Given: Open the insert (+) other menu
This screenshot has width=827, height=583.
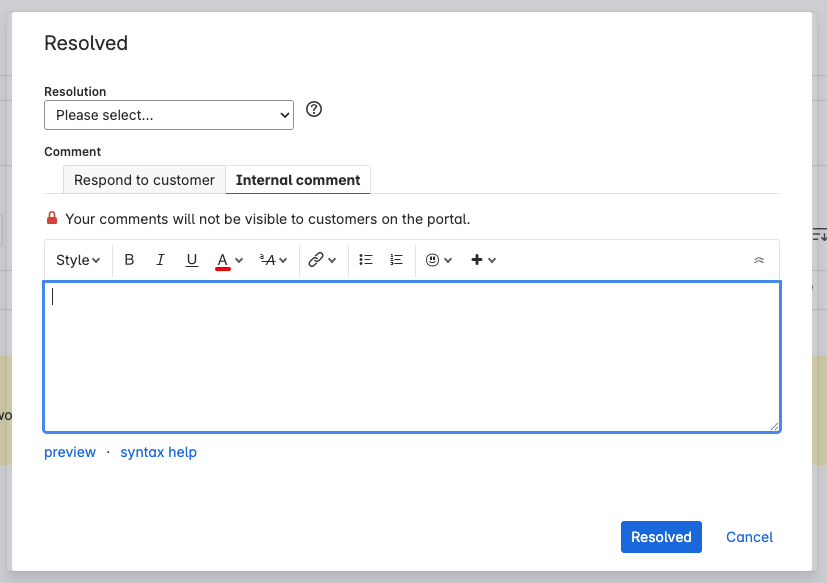Looking at the screenshot, I should coord(483,260).
